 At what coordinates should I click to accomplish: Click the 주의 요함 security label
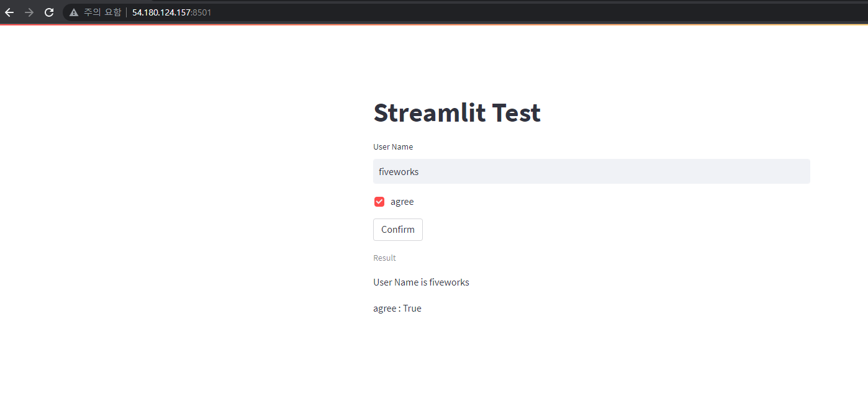pos(102,12)
